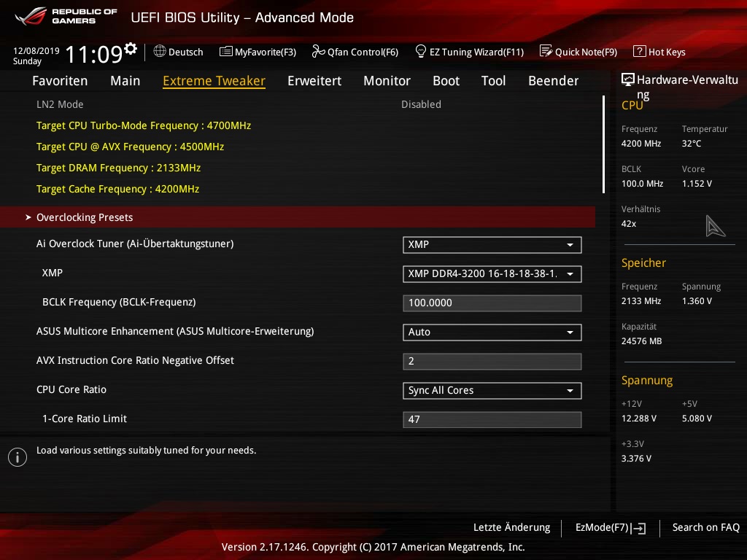
Task: Launch EZ Tuning Wizard(F11)
Action: click(x=470, y=52)
